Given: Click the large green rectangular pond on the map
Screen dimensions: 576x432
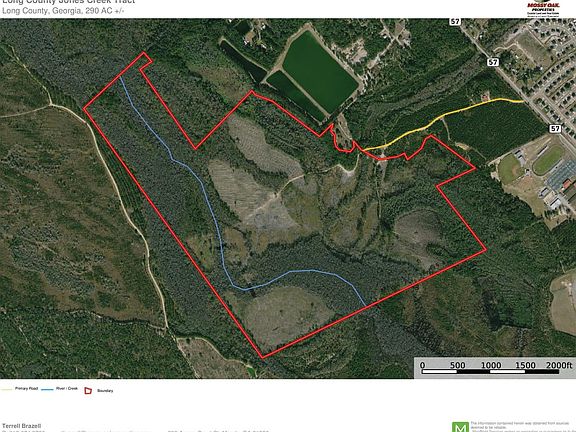Looking at the screenshot, I should click(320, 72).
